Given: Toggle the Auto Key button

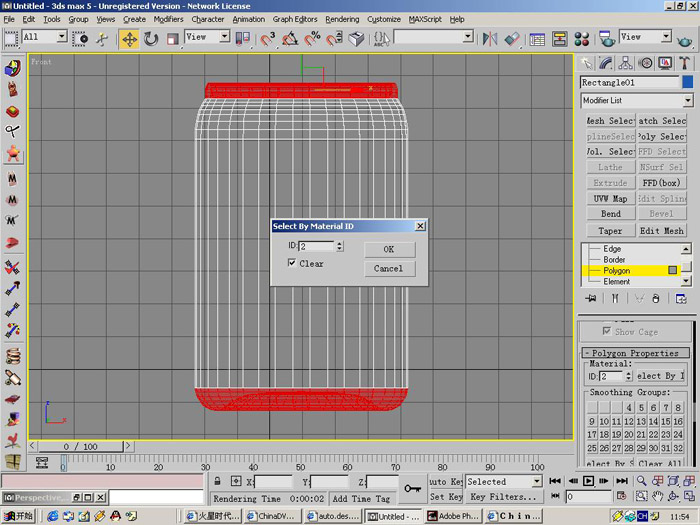Looking at the screenshot, I should (x=445, y=481).
